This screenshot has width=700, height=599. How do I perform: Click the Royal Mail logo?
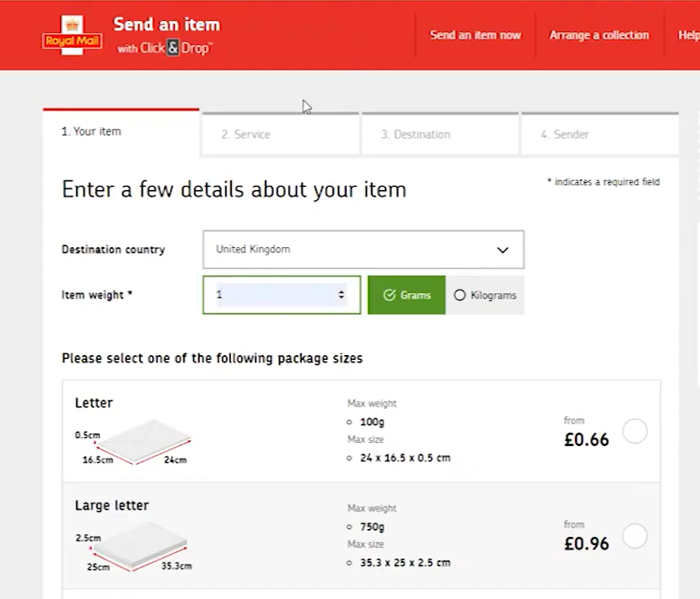[x=72, y=35]
